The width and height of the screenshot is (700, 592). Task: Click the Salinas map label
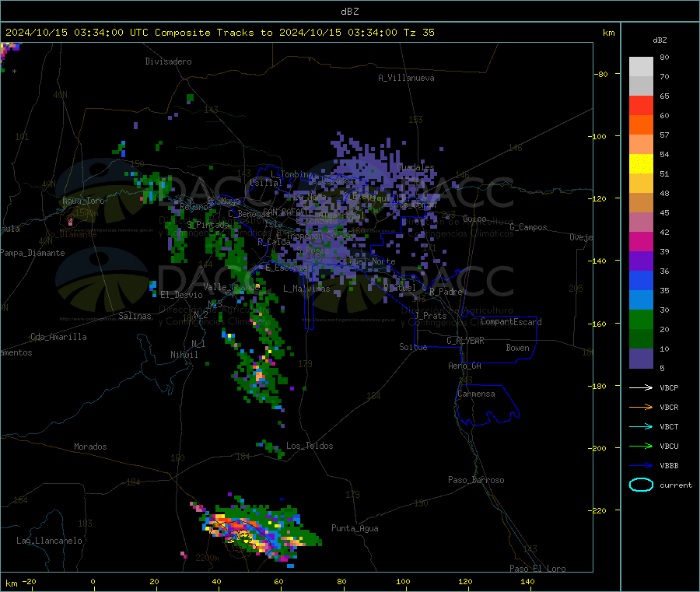point(135,316)
